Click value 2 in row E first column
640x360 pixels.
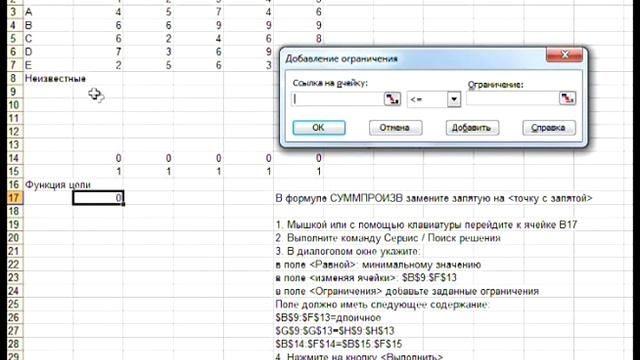coord(118,65)
